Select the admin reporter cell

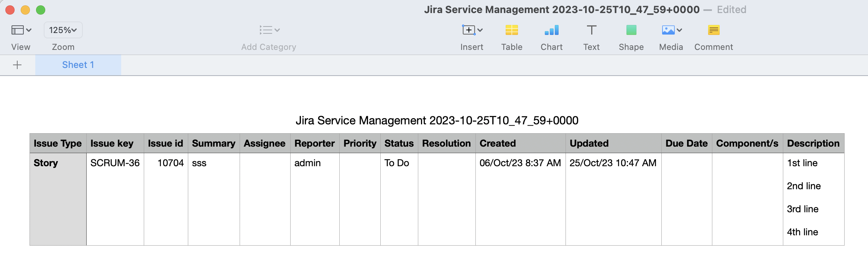(315, 199)
